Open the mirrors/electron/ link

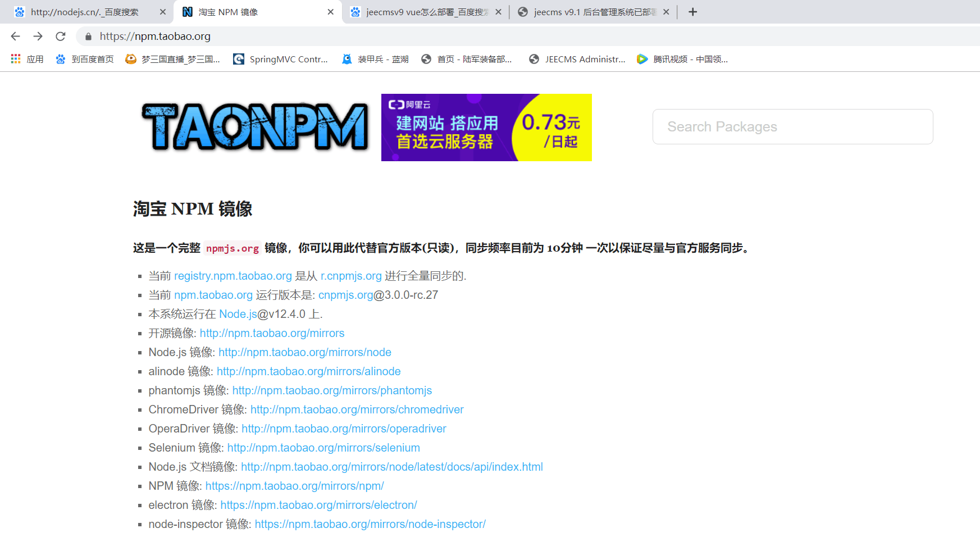(318, 505)
